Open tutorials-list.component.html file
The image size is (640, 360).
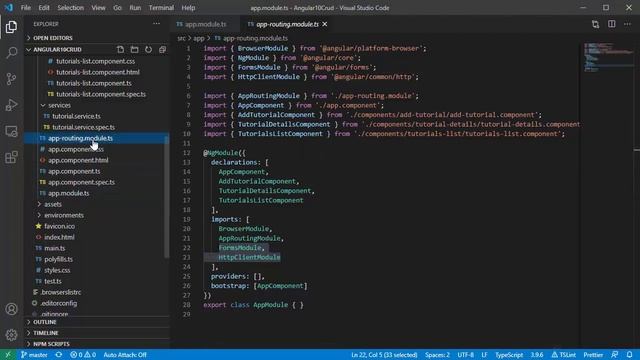click(x=96, y=72)
